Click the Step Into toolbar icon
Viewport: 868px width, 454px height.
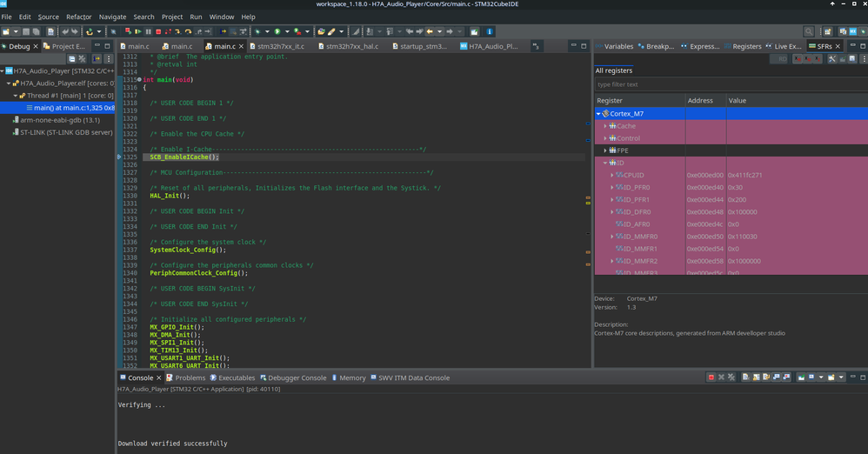(177, 31)
